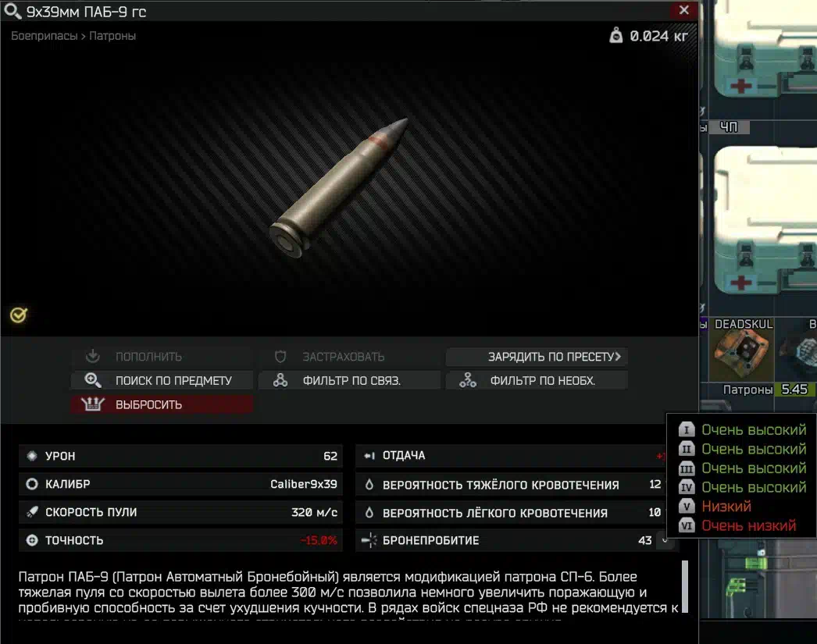
Task: Click the linked-nodes icon by ФИЛЬТР ПО СВЯЗ.
Action: (x=280, y=380)
